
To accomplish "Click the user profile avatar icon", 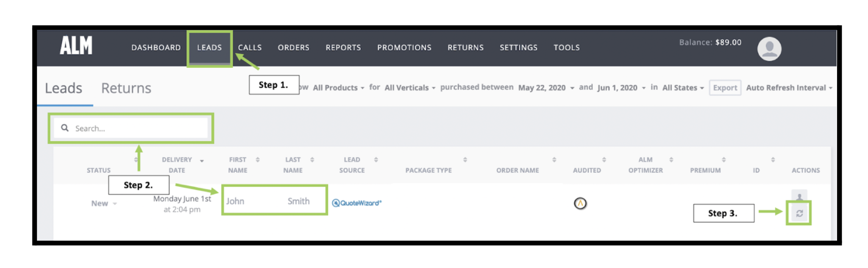I will click(x=769, y=49).
